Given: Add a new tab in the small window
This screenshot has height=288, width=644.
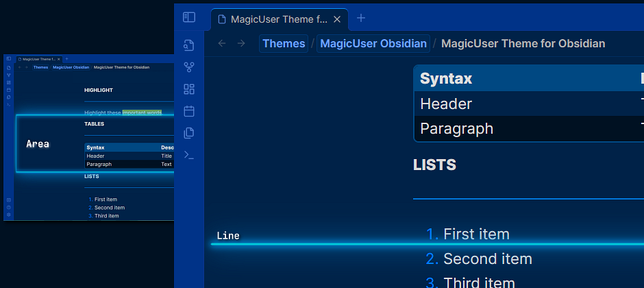Looking at the screenshot, I should [x=67, y=59].
